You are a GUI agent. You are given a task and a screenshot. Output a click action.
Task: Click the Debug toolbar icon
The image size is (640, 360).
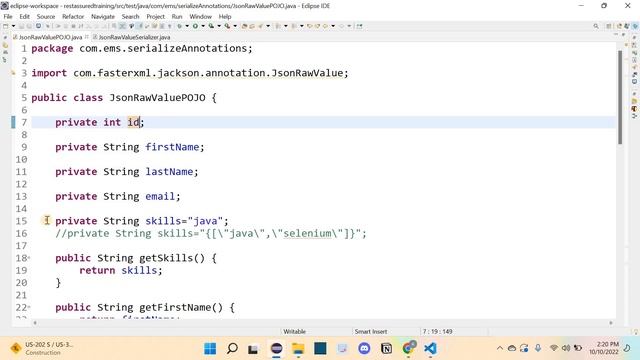(180, 26)
